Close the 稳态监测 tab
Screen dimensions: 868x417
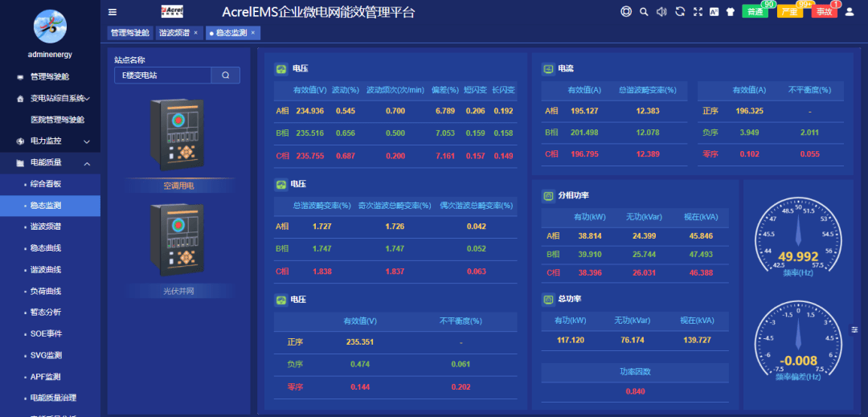[x=253, y=33]
